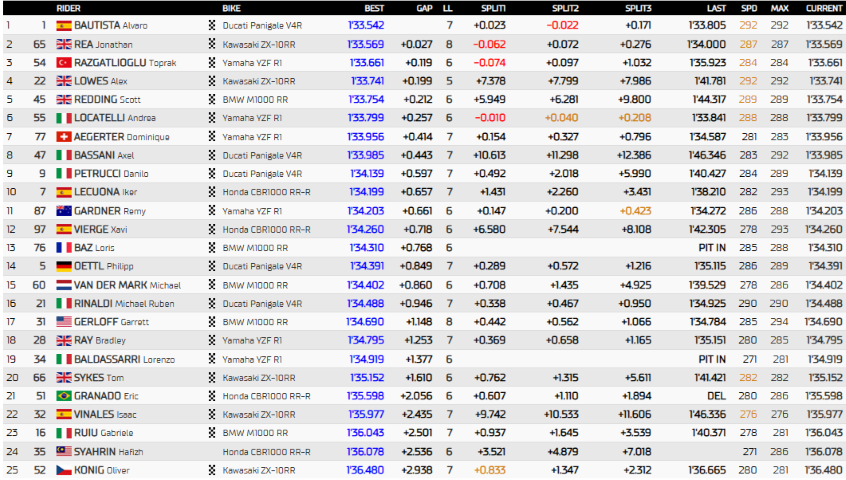Click the Australian flag for GARDNER Remy
The width and height of the screenshot is (846, 480).
(64, 210)
